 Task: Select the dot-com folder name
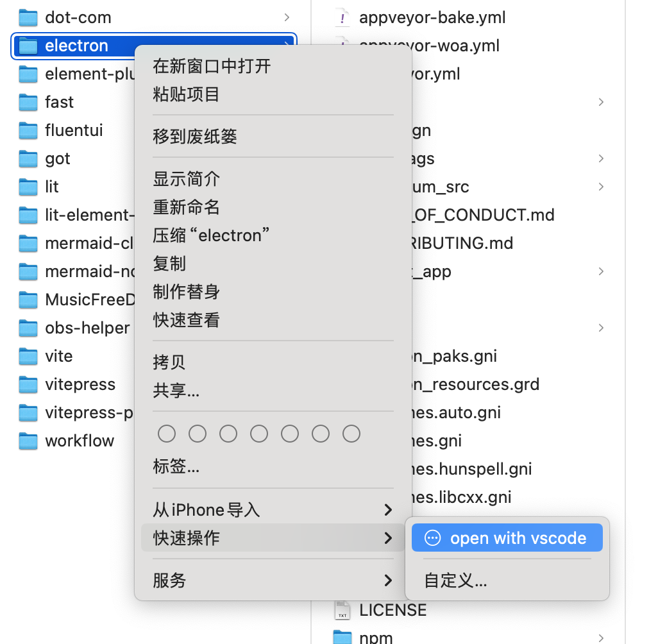(x=78, y=17)
